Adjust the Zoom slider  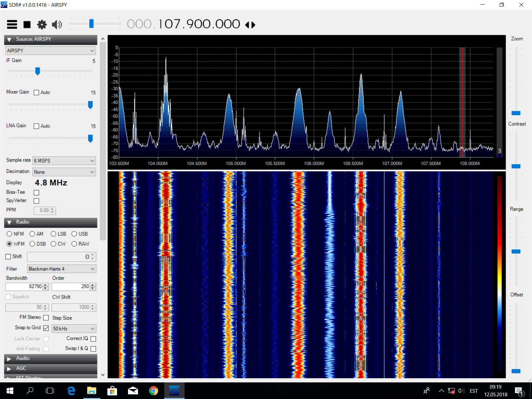[x=516, y=113]
